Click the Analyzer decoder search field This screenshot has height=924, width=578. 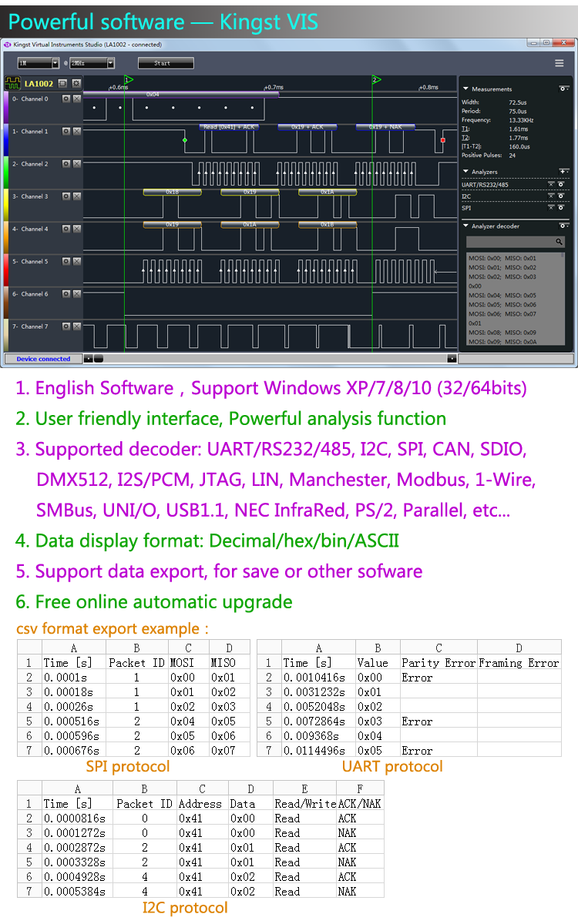tap(516, 242)
